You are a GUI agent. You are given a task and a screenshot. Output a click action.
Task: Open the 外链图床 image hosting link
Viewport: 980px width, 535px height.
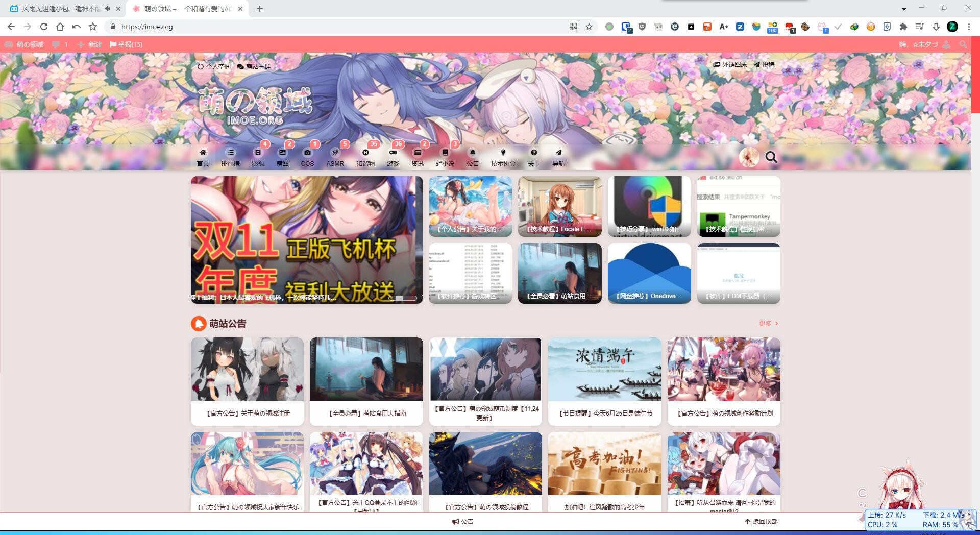click(730, 65)
